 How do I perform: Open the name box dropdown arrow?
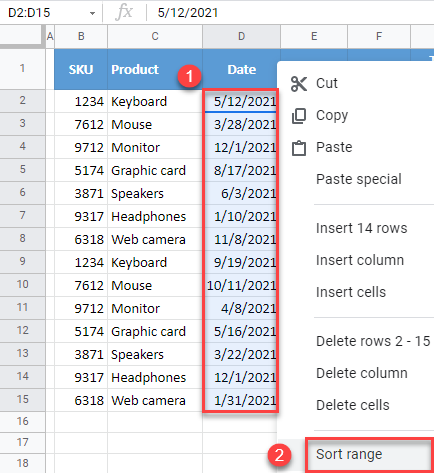click(92, 13)
